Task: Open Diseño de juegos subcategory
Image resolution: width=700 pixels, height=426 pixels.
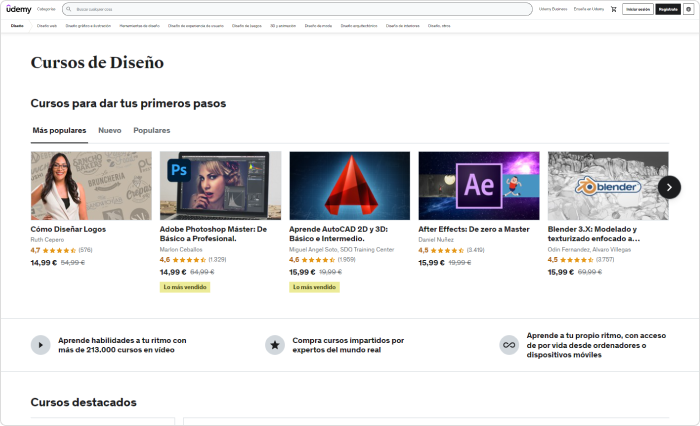Action: pos(246,26)
